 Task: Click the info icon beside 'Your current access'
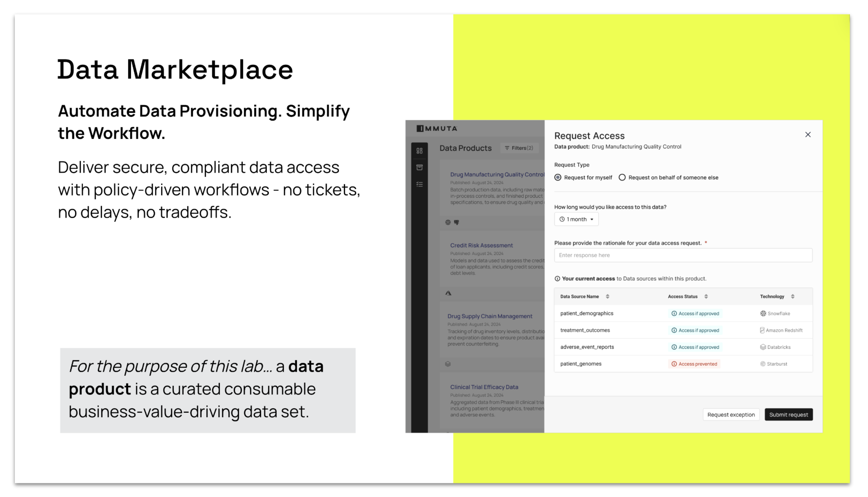(x=557, y=279)
